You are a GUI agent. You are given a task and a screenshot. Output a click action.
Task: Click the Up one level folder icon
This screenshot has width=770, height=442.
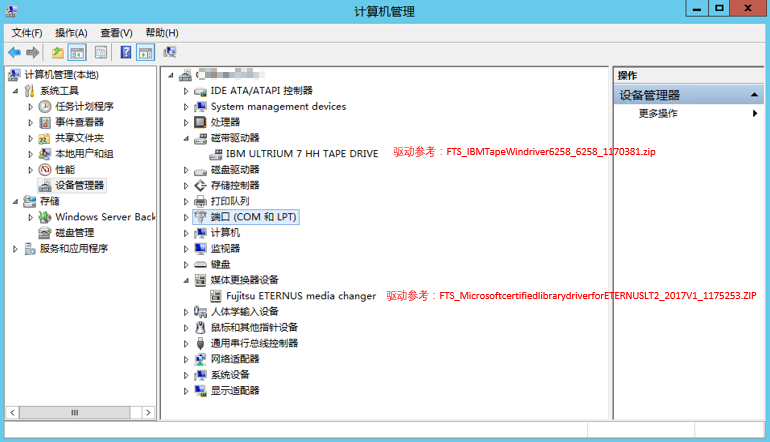pyautogui.click(x=57, y=52)
